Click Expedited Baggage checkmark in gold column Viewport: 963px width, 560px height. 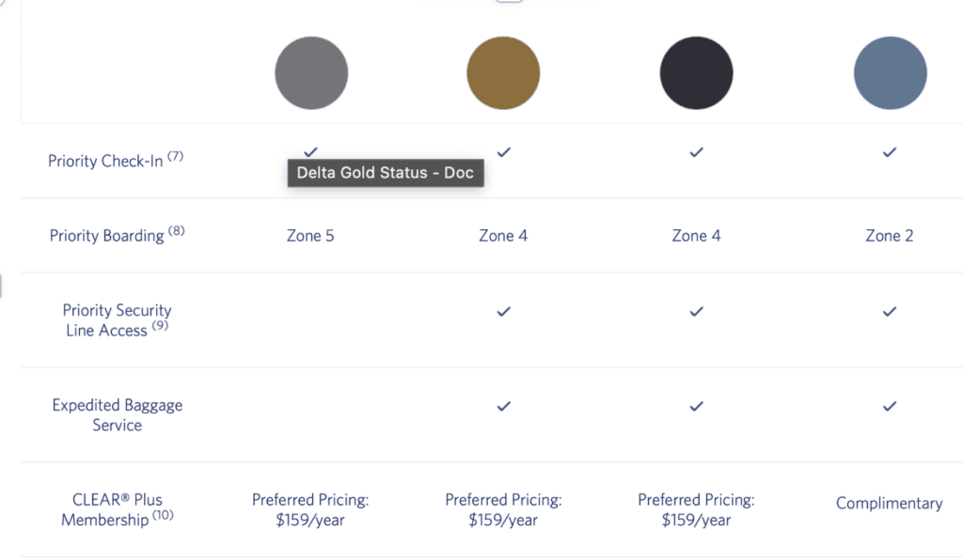[x=503, y=406]
